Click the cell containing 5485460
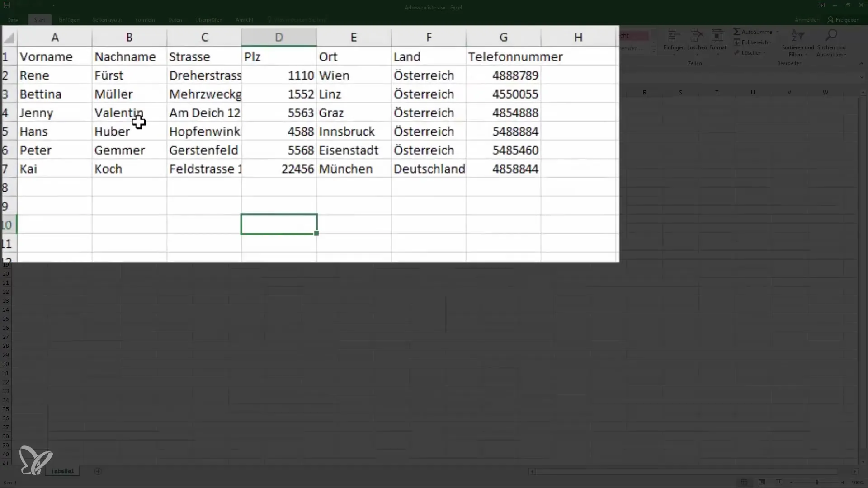This screenshot has width=868, height=488. tap(504, 150)
